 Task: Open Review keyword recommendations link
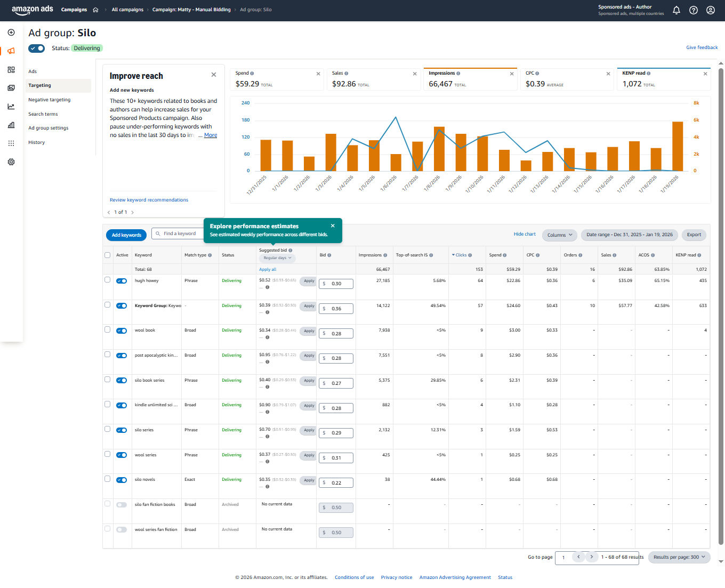point(149,200)
